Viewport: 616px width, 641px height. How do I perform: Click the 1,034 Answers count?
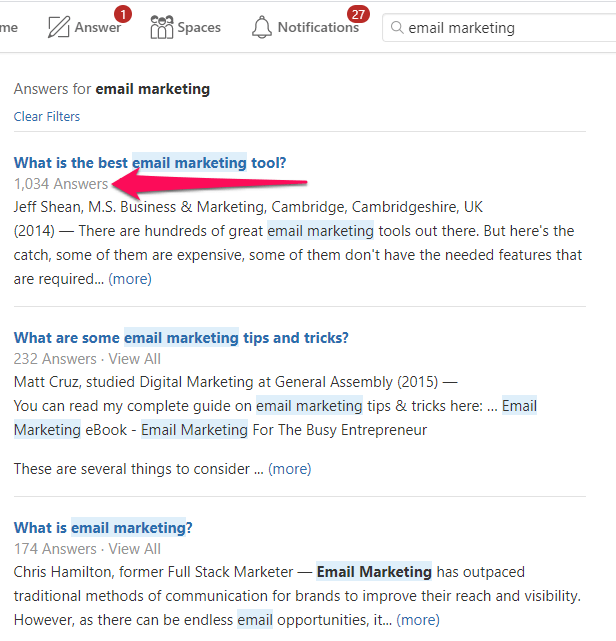tap(61, 184)
